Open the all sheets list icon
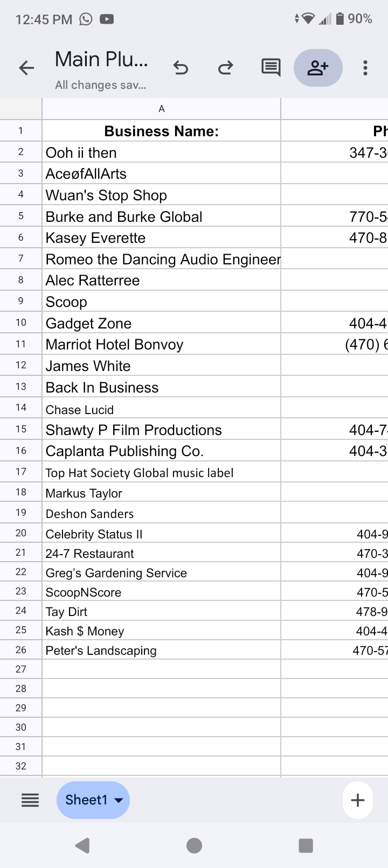Viewport: 388px width, 868px height. [x=30, y=801]
